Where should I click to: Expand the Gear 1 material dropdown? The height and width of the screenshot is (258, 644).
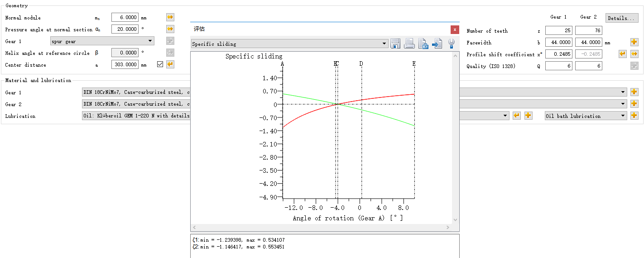[x=623, y=92]
